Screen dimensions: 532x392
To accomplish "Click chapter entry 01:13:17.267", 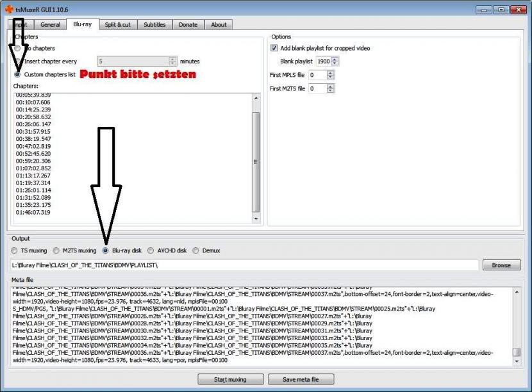I will pyautogui.click(x=33, y=176).
